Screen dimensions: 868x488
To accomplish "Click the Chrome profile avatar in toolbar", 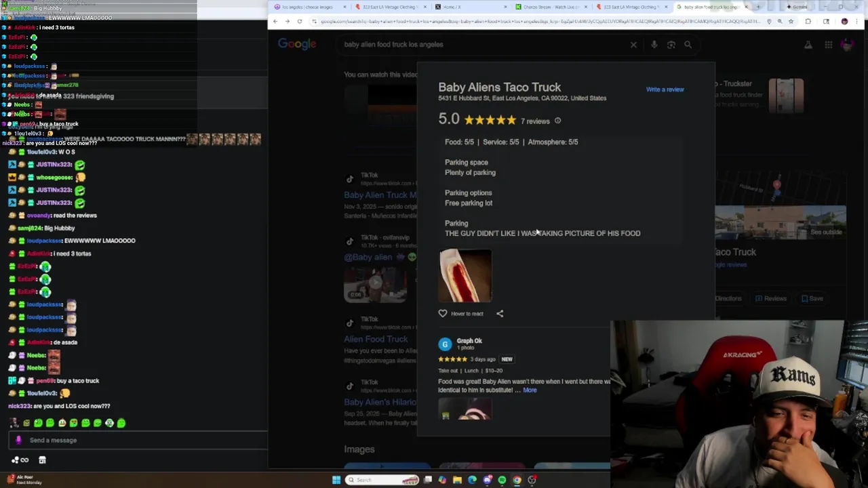I will (x=844, y=22).
